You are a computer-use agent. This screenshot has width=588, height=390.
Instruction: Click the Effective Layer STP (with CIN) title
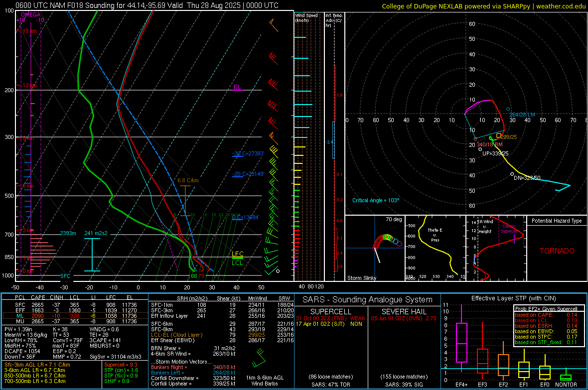[513, 298]
